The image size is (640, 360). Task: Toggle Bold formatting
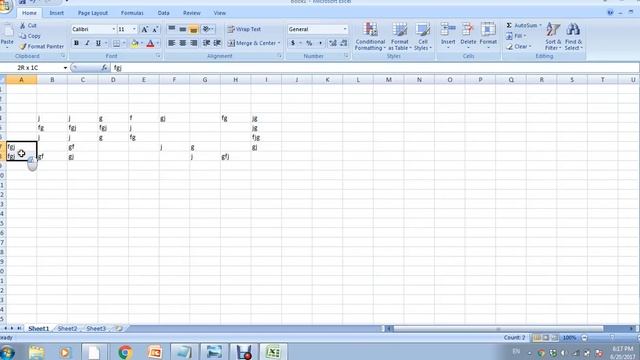pyautogui.click(x=76, y=43)
